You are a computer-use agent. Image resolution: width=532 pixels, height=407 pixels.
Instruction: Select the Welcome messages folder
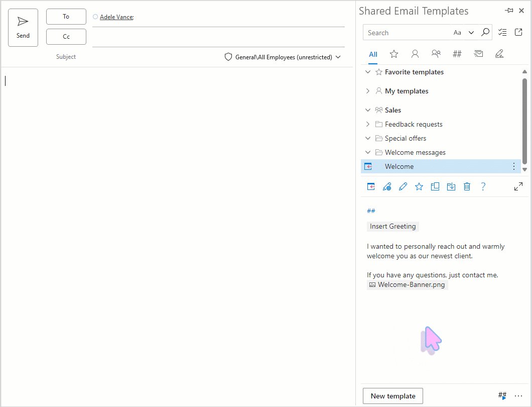(x=415, y=153)
